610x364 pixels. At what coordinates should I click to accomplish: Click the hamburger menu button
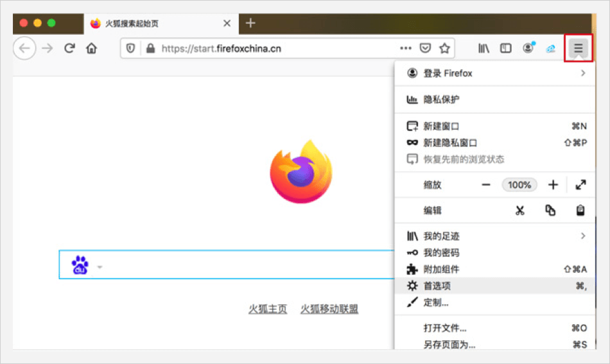pyautogui.click(x=578, y=48)
